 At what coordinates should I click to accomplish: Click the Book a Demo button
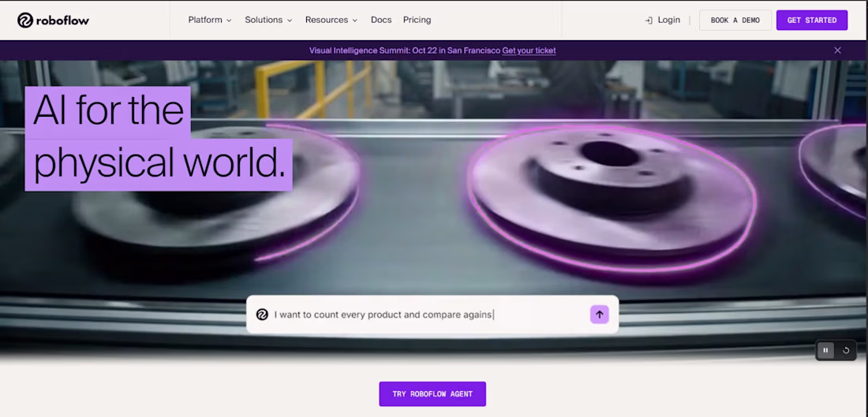[735, 20]
